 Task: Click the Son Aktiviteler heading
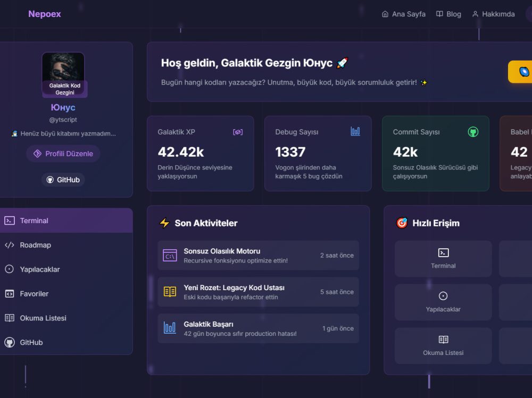(206, 223)
